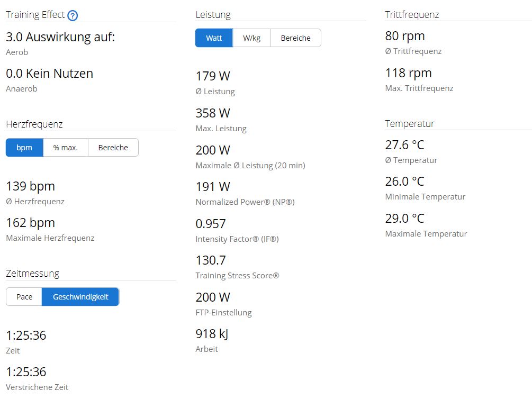Switch power display to W/kg
This screenshot has width=532, height=399.
pos(251,38)
